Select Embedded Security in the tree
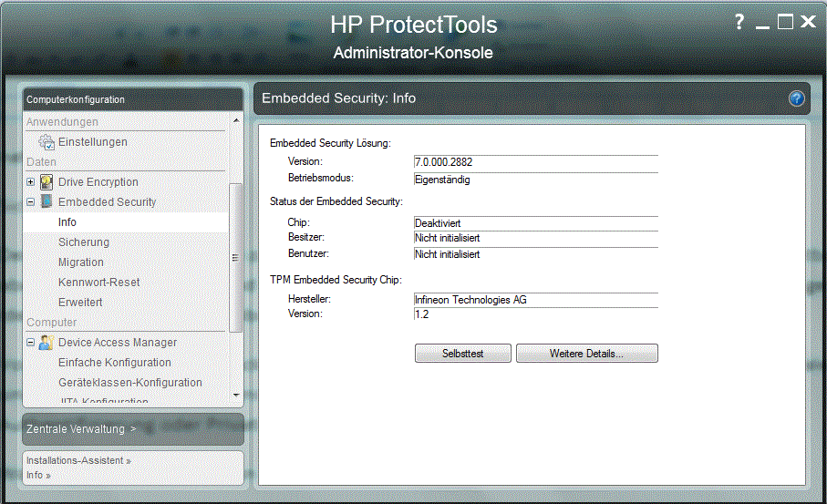 coord(107,202)
